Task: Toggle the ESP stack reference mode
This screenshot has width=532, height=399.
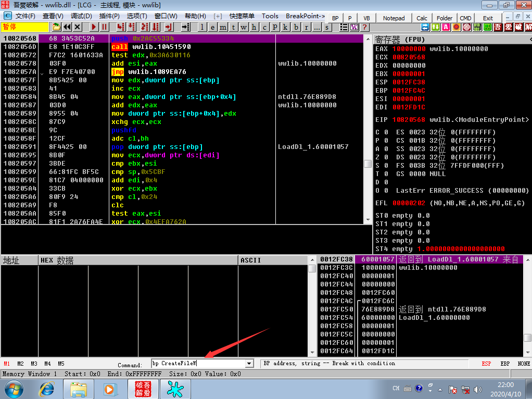Action: (486, 364)
